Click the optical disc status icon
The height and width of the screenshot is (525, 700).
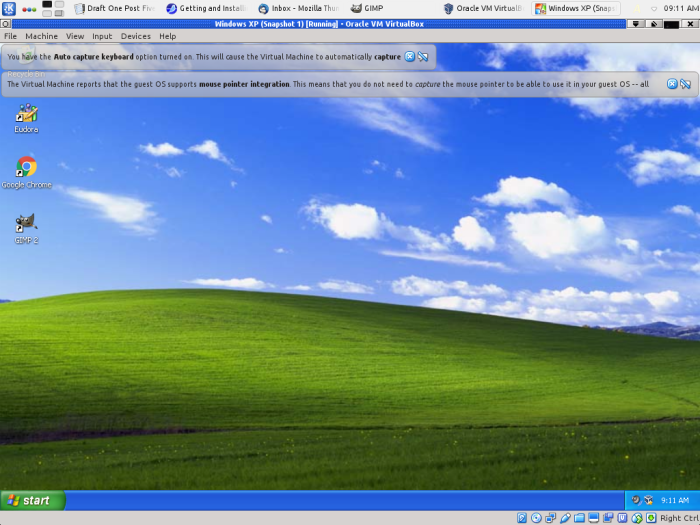click(536, 518)
